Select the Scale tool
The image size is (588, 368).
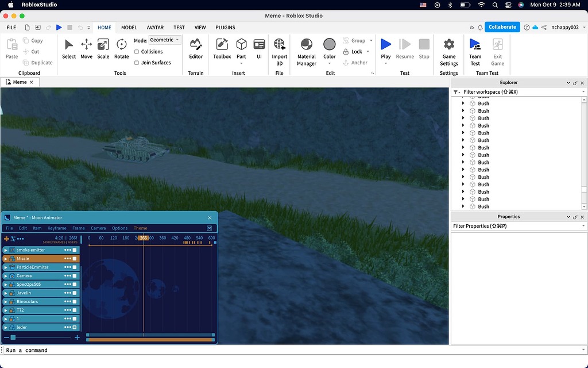tap(103, 48)
